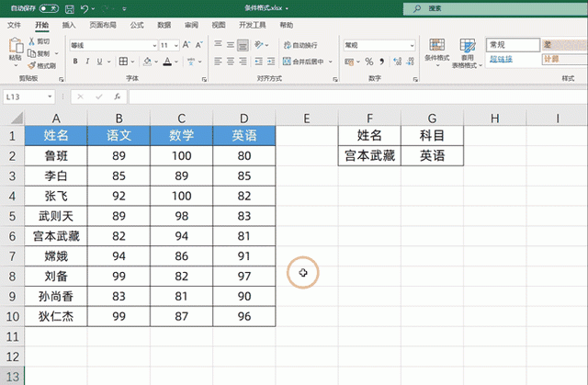Click the Increase Font Size icon
The width and height of the screenshot is (588, 385).
coord(187,45)
